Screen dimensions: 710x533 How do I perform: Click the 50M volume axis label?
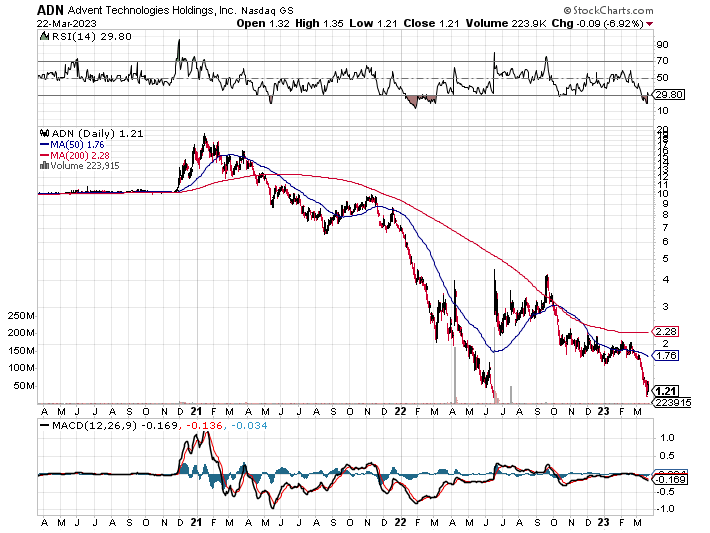24,386
